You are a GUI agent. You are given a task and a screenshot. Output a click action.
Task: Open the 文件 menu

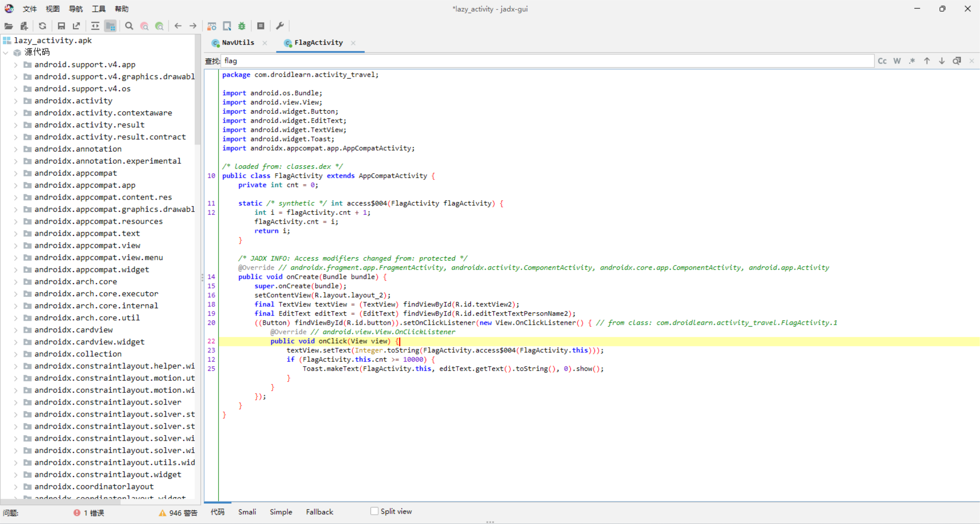pos(29,9)
